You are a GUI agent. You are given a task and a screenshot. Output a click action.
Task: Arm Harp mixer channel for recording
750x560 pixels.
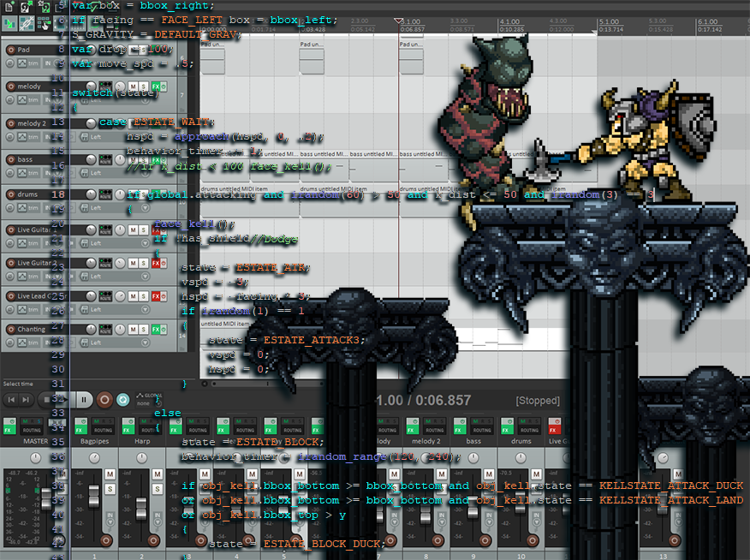[x=153, y=541]
